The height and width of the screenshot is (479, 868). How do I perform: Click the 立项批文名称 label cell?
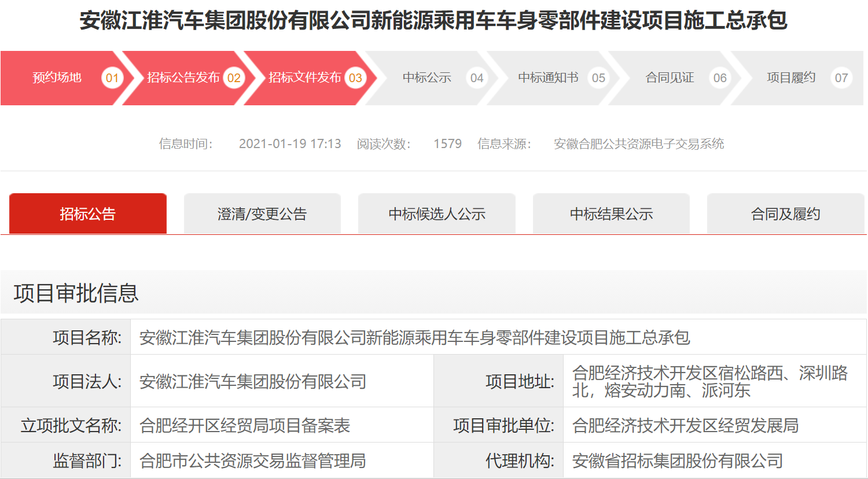tap(66, 425)
